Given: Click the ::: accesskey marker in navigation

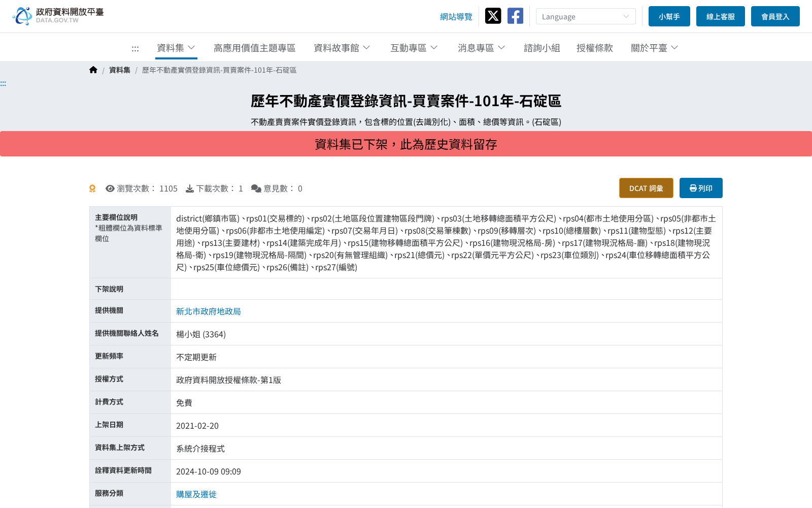Looking at the screenshot, I should click(x=135, y=48).
